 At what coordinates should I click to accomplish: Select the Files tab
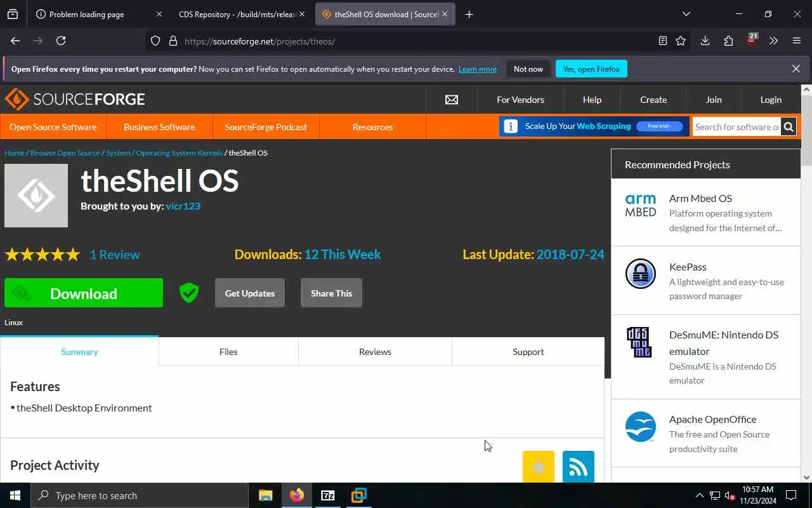coord(228,351)
